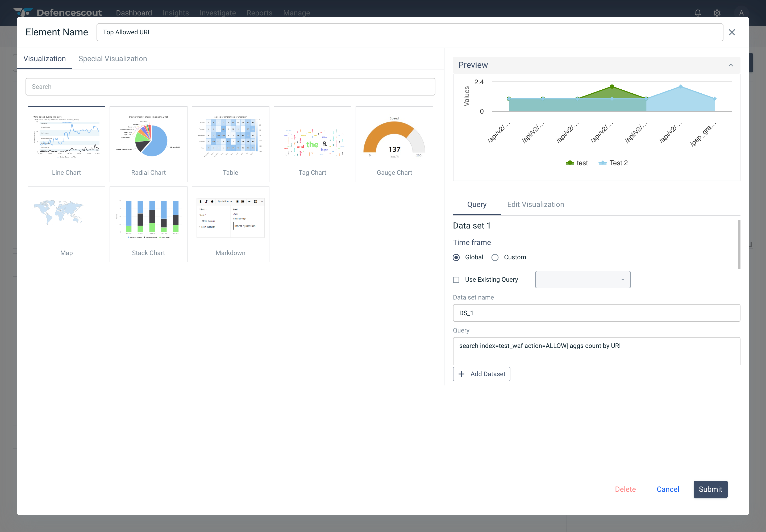This screenshot has width=766, height=532.
Task: Open the settings gear icon
Action: click(717, 13)
